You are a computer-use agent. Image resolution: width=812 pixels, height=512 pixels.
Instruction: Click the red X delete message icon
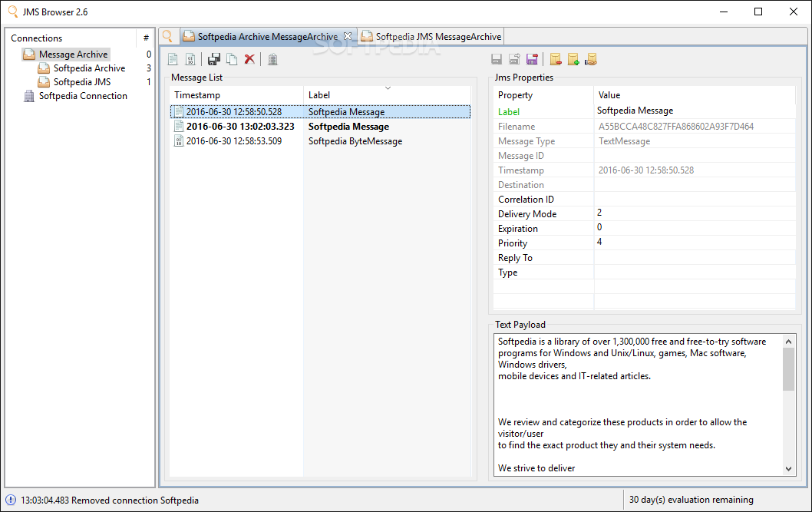[x=249, y=59]
